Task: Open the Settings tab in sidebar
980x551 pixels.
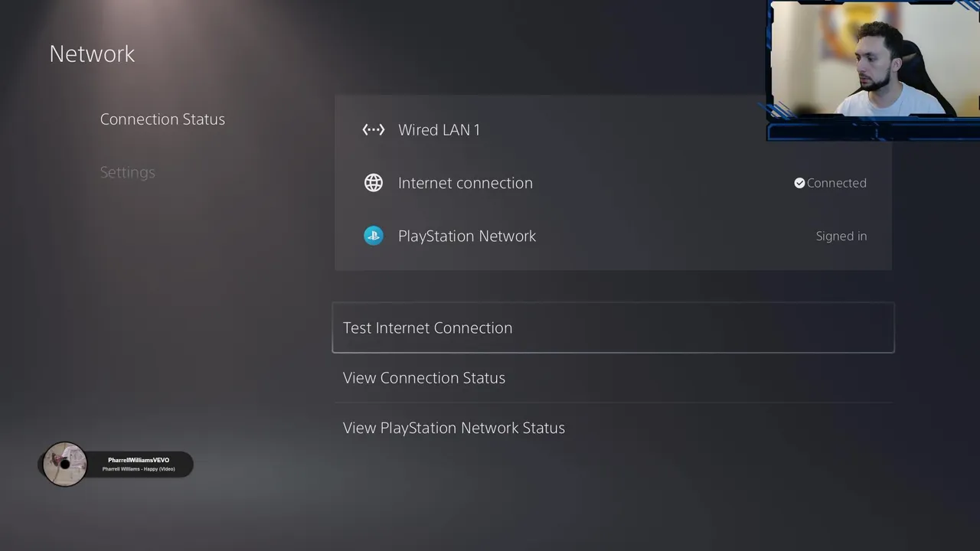Action: pyautogui.click(x=128, y=172)
